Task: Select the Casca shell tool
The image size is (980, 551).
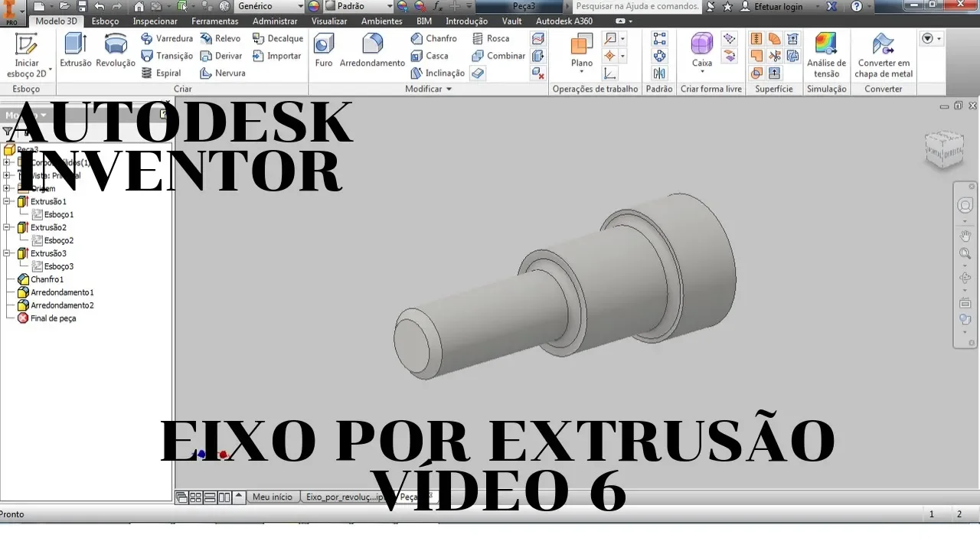Action: point(430,56)
